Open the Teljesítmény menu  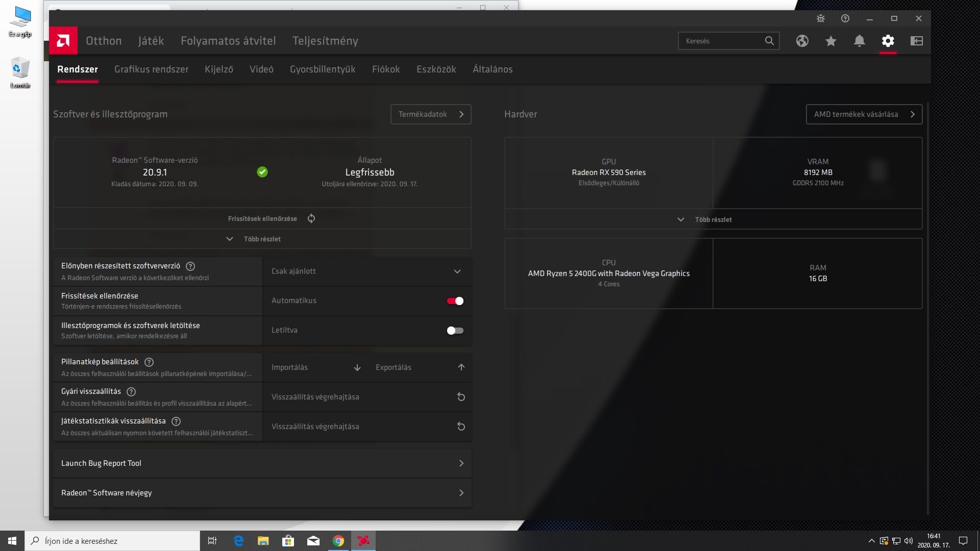click(325, 41)
